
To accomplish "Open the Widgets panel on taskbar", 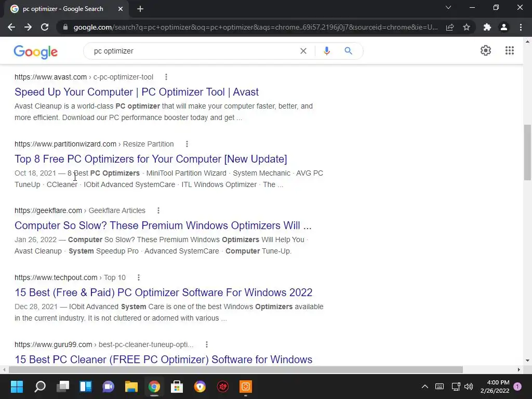I will [x=86, y=387].
